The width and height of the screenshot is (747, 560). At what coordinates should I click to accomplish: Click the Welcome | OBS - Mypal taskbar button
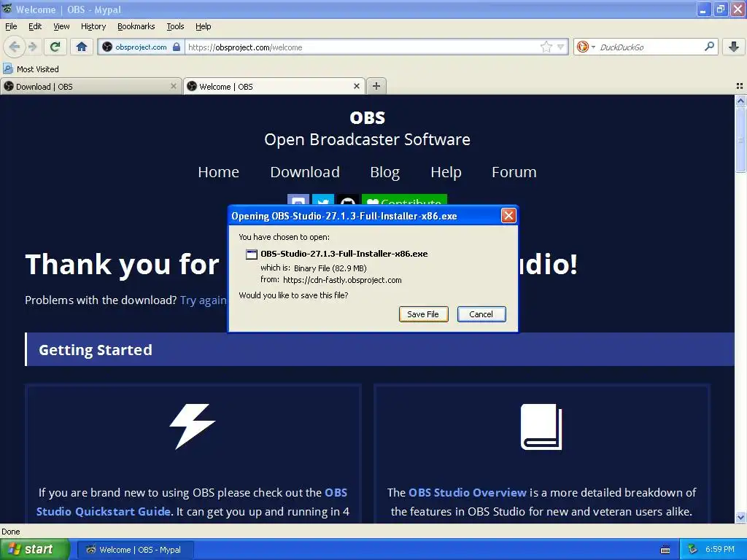coord(135,550)
